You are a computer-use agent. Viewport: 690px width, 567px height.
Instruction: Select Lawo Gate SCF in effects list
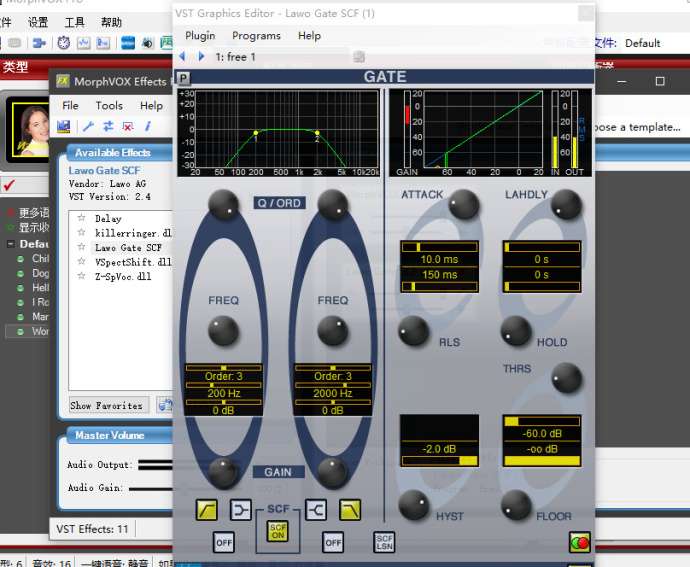(128, 248)
